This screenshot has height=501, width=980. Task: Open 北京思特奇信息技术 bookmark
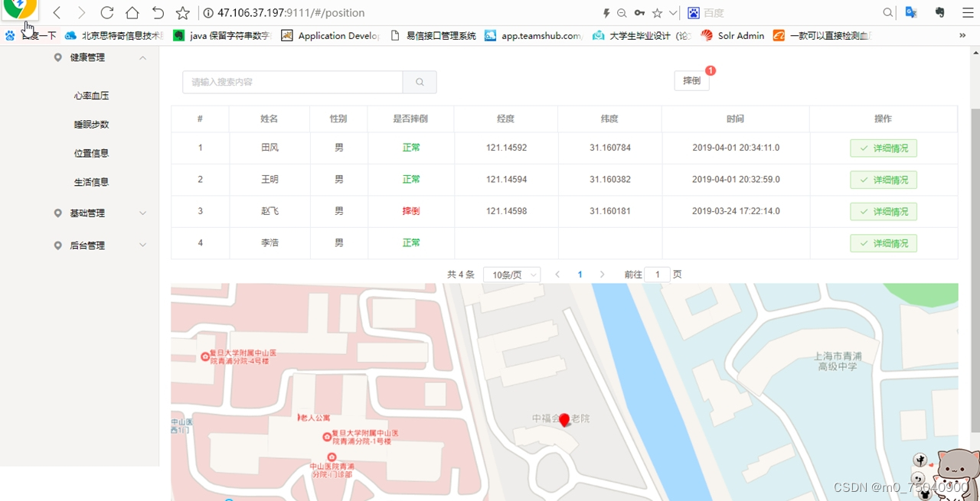click(114, 35)
